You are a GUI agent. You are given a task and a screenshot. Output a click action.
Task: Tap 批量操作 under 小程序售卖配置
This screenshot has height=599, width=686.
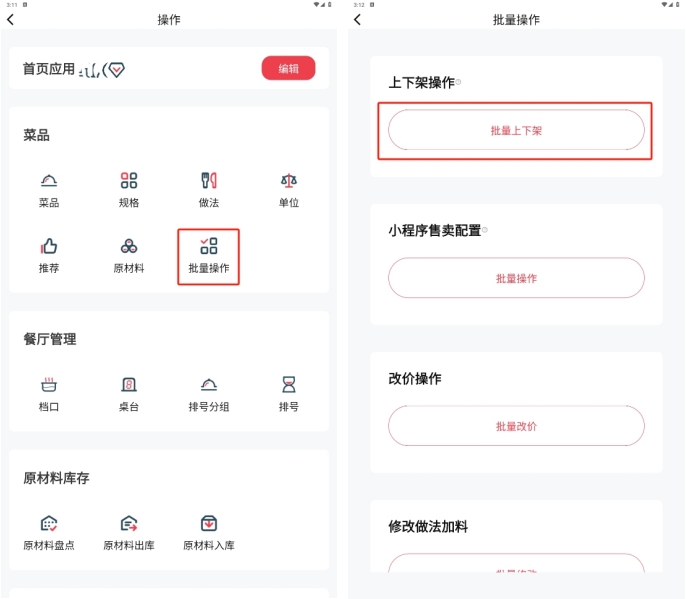[516, 278]
